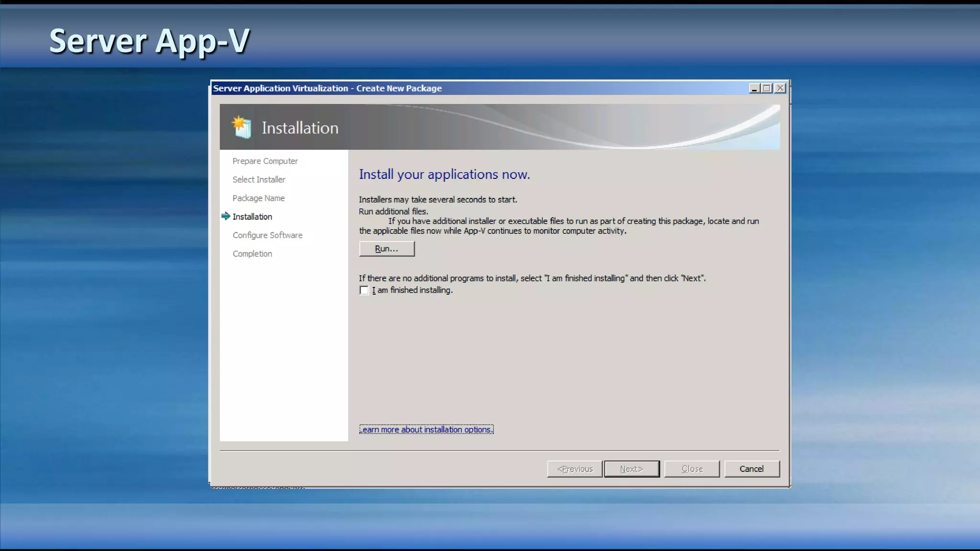The image size is (980, 551).
Task: Select the current Installation step
Action: click(x=252, y=217)
